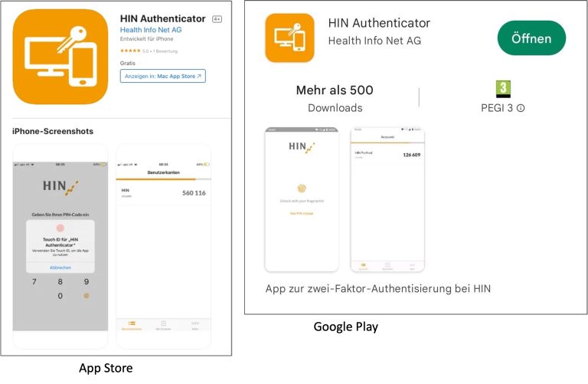588x384 pixels.
Task: Select the QR-Scanner tab in iPhone screenshot
Action: coord(164,326)
